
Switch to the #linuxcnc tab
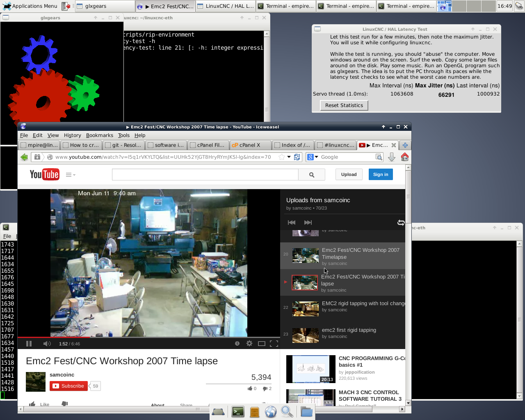point(335,145)
